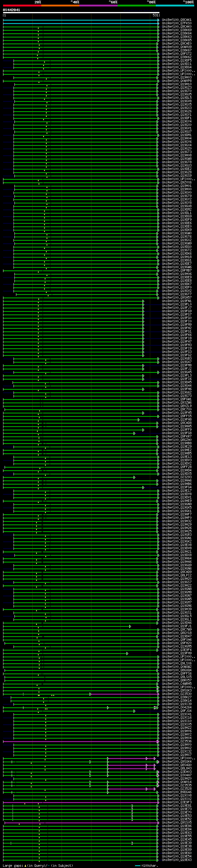The image size is (197, 868).
Task: Select hit label UniRef100_Q19DI1
Action: click(x=177, y=64)
